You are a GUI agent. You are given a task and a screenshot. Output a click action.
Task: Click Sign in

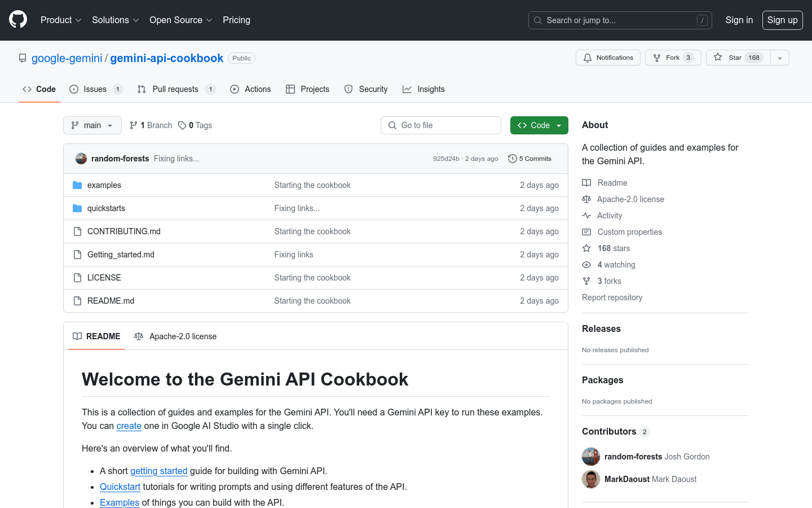click(x=739, y=20)
